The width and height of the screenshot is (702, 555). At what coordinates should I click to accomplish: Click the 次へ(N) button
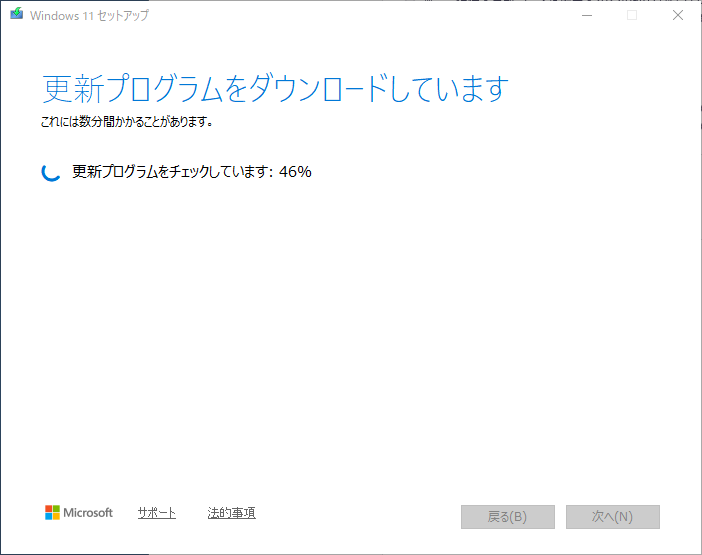click(x=612, y=517)
